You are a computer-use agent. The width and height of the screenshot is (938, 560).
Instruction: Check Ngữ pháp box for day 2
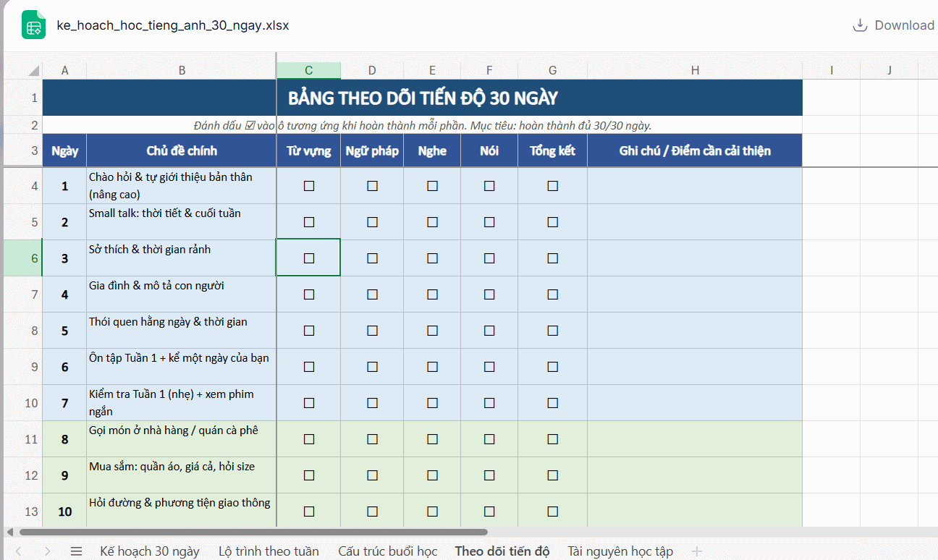click(x=372, y=222)
